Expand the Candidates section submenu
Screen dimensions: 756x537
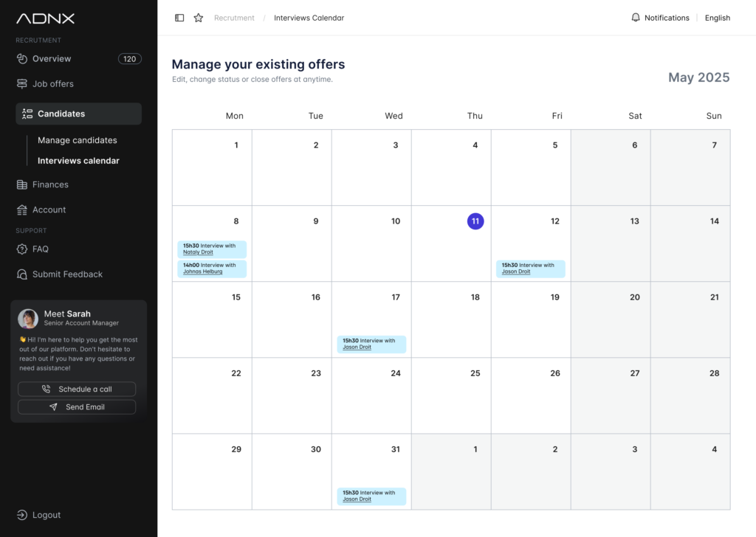pos(78,113)
